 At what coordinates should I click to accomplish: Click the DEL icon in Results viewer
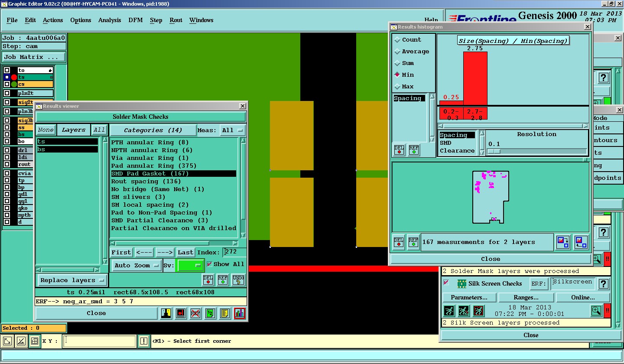[x=208, y=279]
